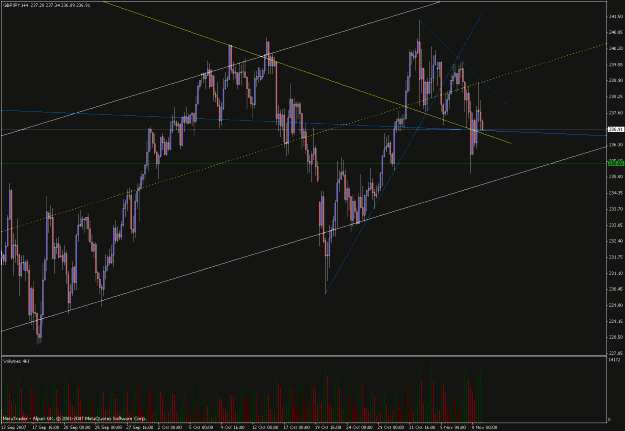Click the '12 Oct 08:00' time label

pyautogui.click(x=265, y=427)
